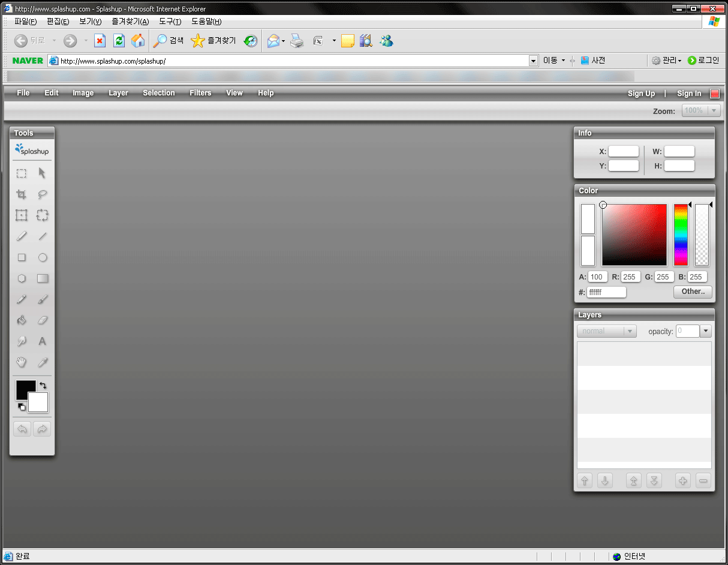Screen dimensions: 728x565
Task: Click the Sign In link
Action: tap(689, 94)
